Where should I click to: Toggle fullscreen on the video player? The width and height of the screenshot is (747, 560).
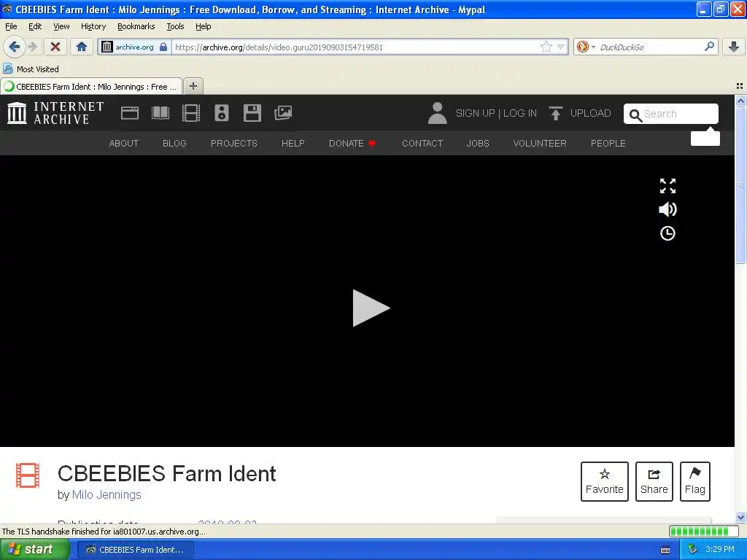[x=667, y=186]
